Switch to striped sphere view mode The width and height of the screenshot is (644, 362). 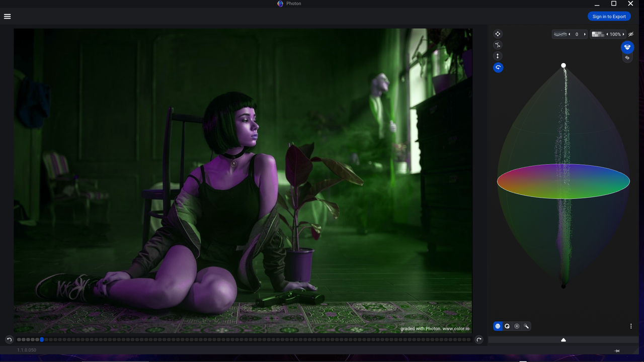pos(498,326)
